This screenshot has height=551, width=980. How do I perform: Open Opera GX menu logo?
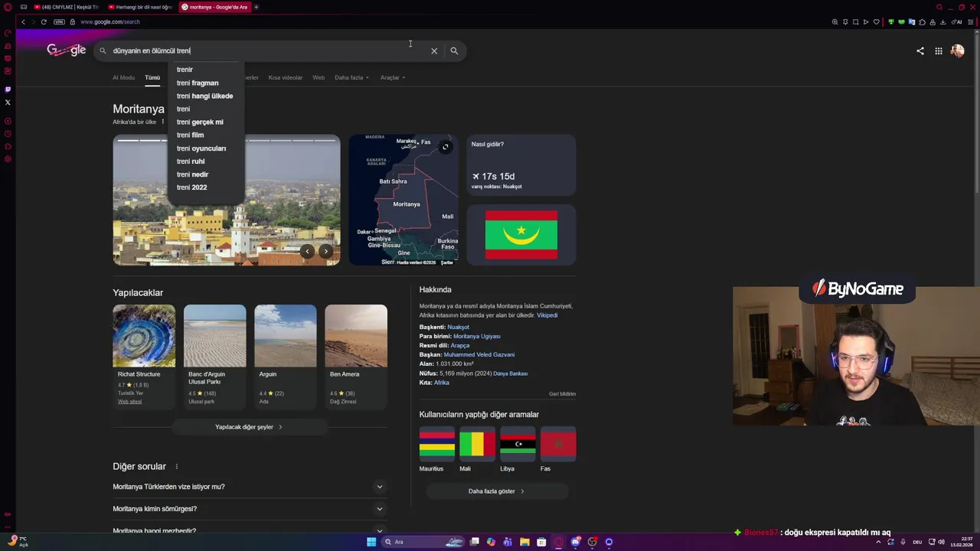point(8,7)
